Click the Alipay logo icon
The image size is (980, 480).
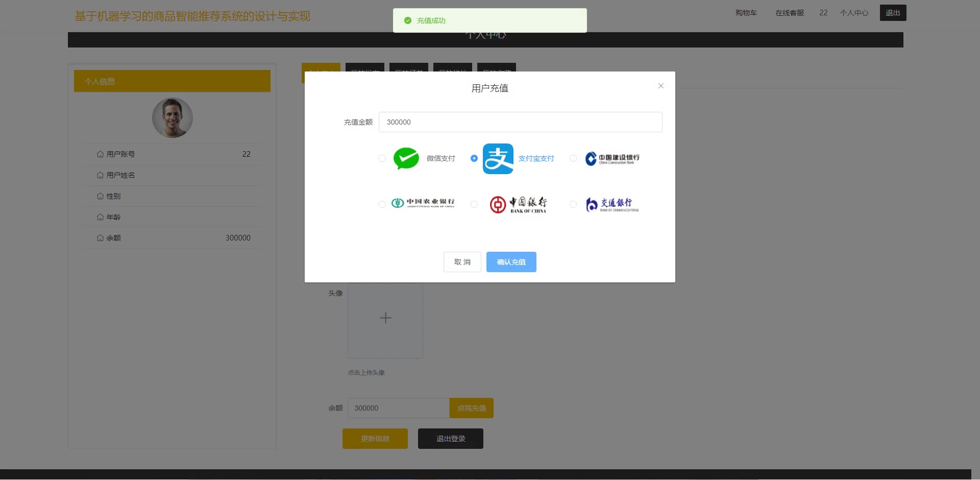(x=498, y=159)
